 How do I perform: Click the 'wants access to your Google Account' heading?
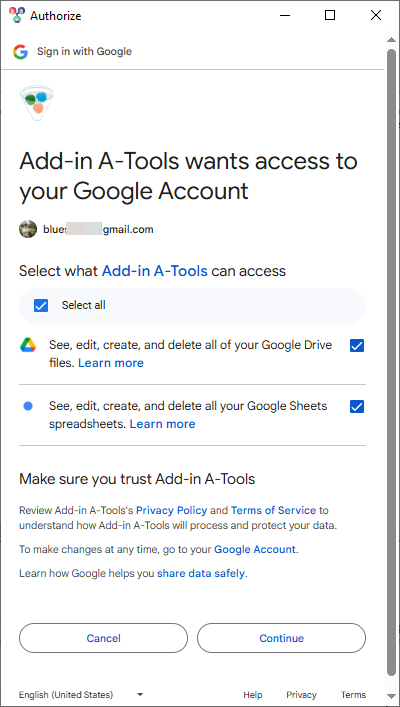tap(188, 176)
